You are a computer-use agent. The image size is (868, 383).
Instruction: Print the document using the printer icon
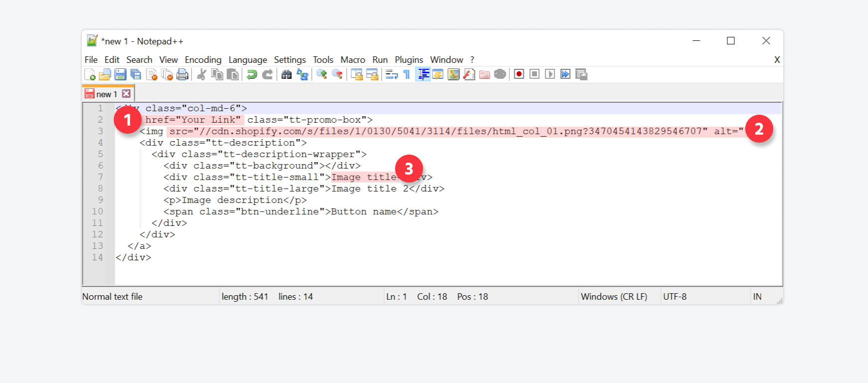pos(183,75)
